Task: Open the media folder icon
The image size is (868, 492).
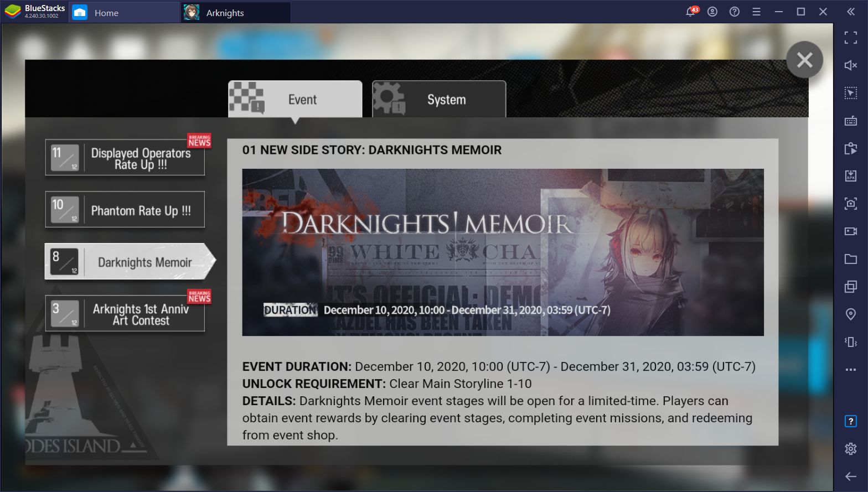Action: click(x=851, y=259)
